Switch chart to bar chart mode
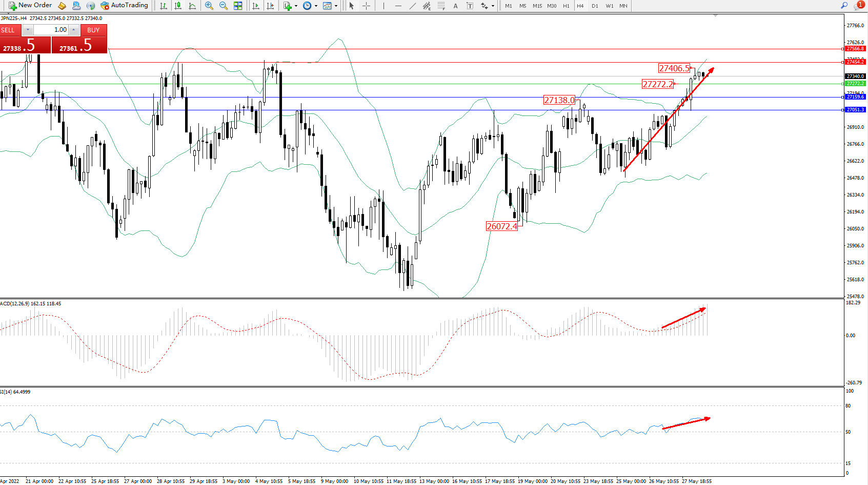Viewport: 868px width, 485px height. pyautogui.click(x=164, y=6)
